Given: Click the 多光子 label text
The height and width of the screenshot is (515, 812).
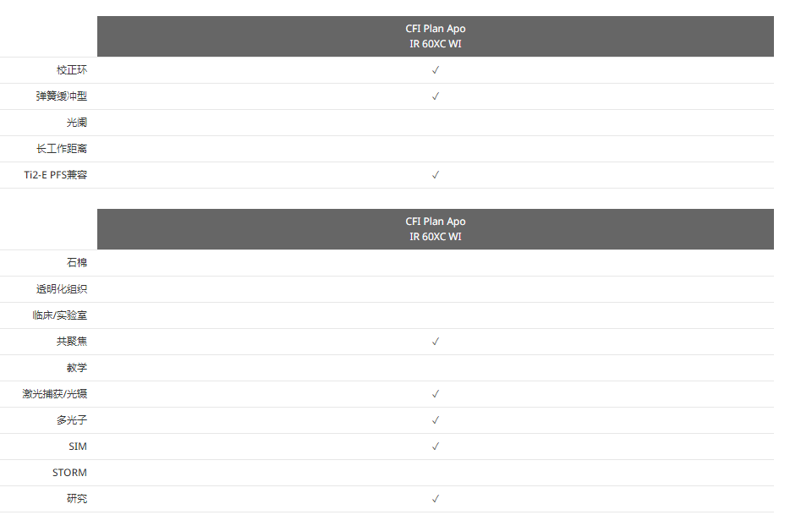Looking at the screenshot, I should (x=72, y=420).
